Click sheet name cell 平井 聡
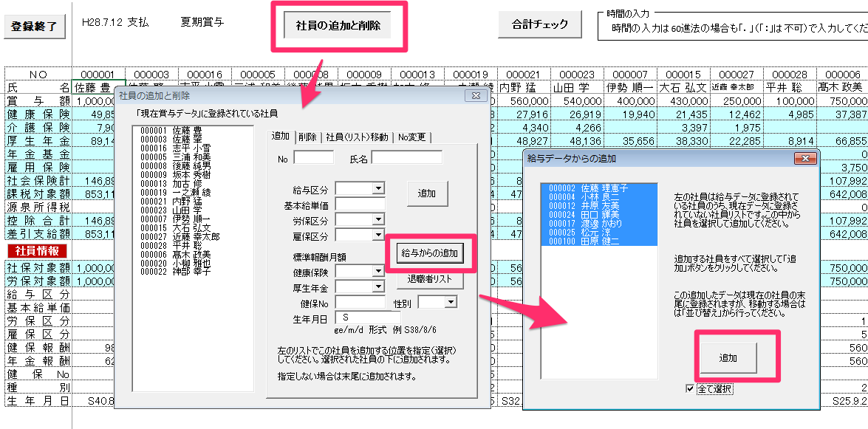The height and width of the screenshot is (429, 868). pos(790,87)
